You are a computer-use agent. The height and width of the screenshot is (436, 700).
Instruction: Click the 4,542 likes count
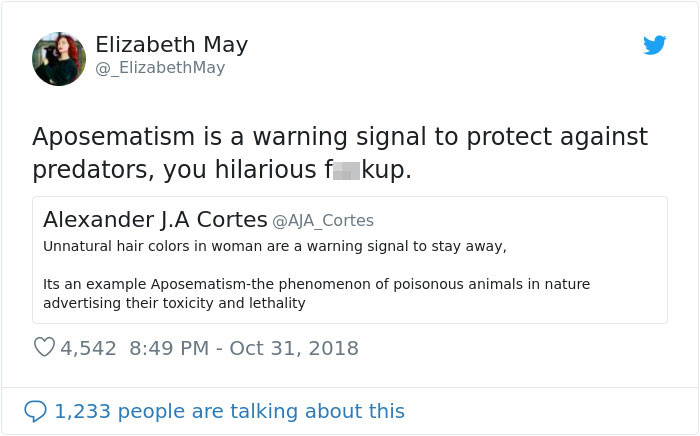click(89, 348)
